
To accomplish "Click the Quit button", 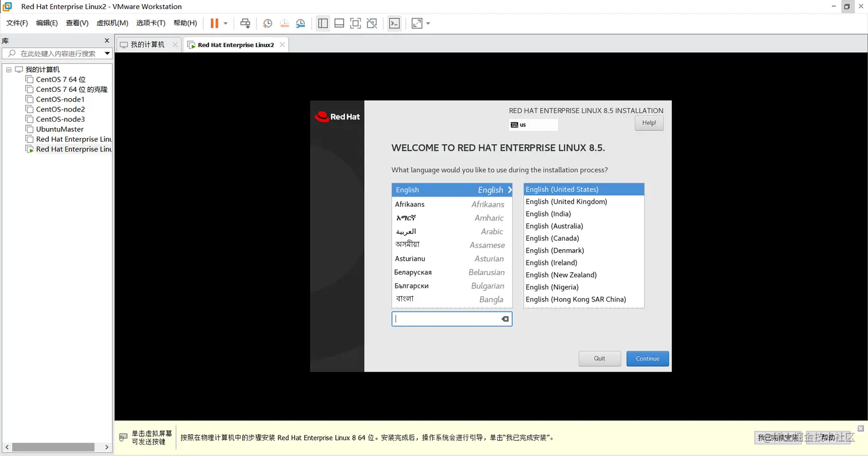I will pos(600,358).
